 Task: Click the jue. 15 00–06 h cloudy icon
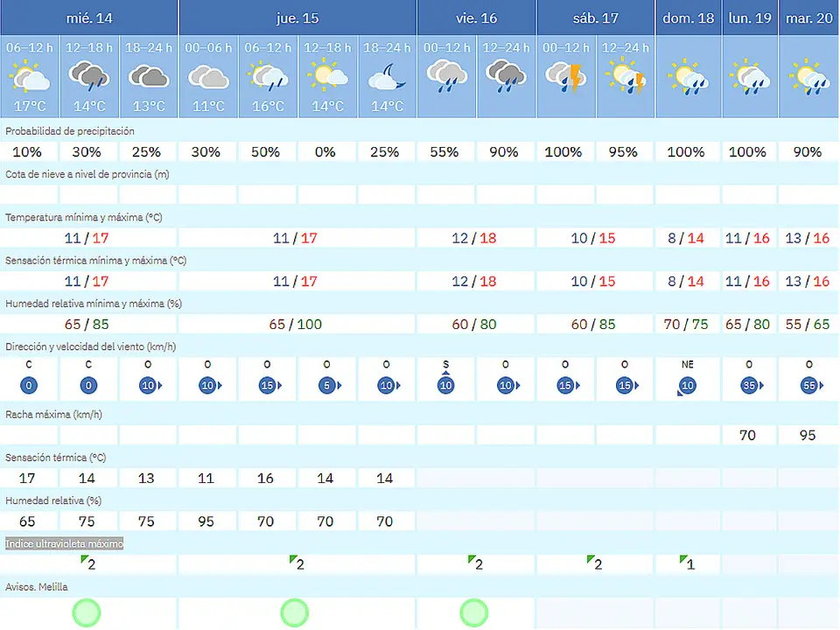click(x=208, y=77)
